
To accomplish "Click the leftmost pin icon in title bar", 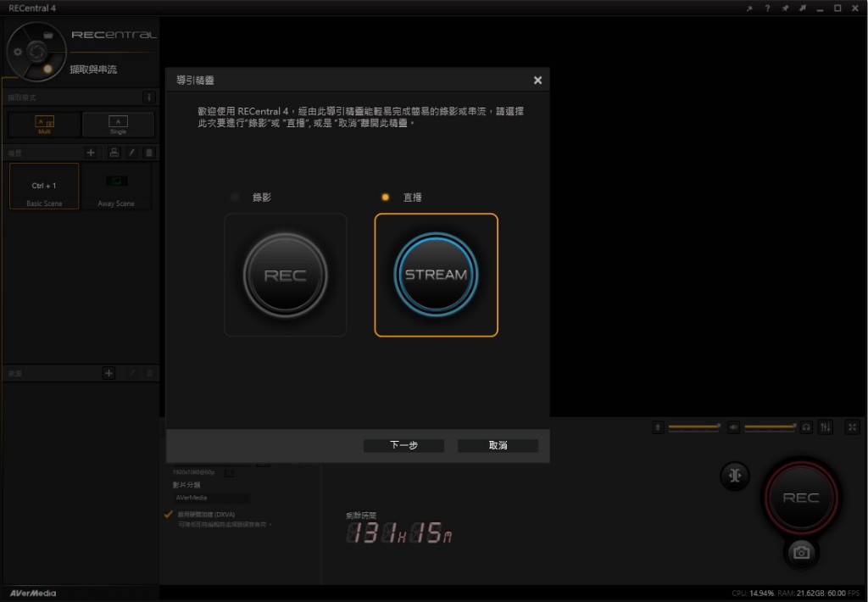I will [749, 8].
